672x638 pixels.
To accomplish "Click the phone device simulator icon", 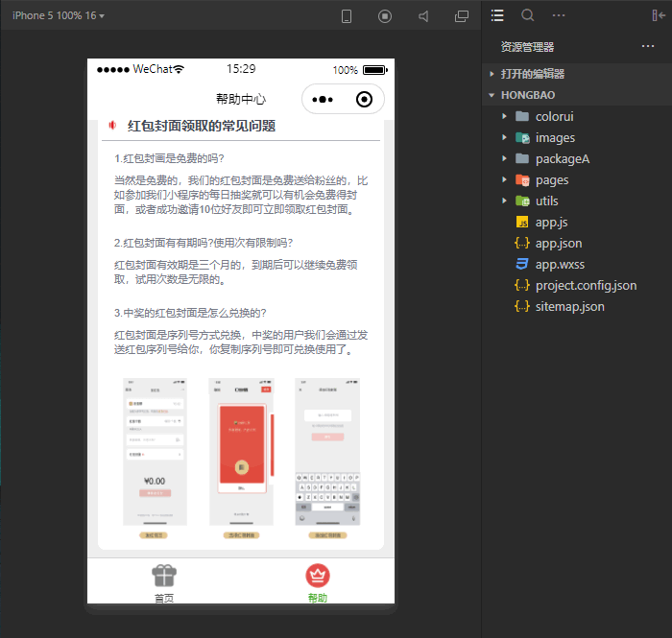I will click(x=347, y=16).
